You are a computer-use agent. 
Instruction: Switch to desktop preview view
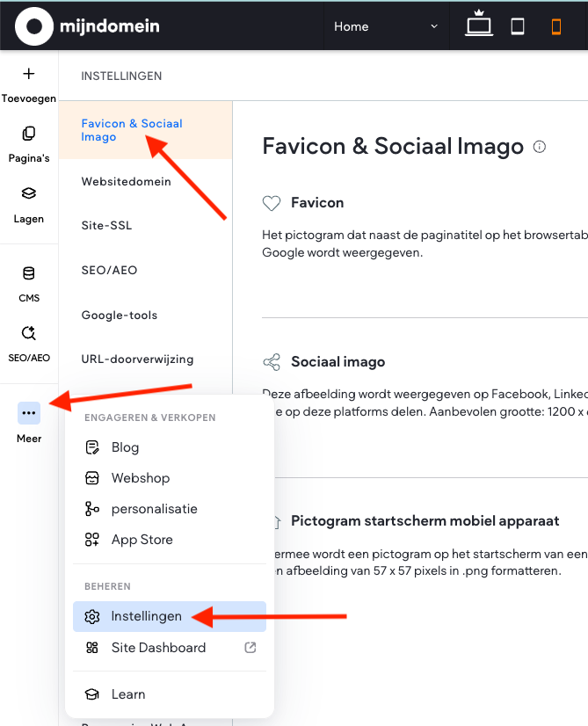[479, 26]
